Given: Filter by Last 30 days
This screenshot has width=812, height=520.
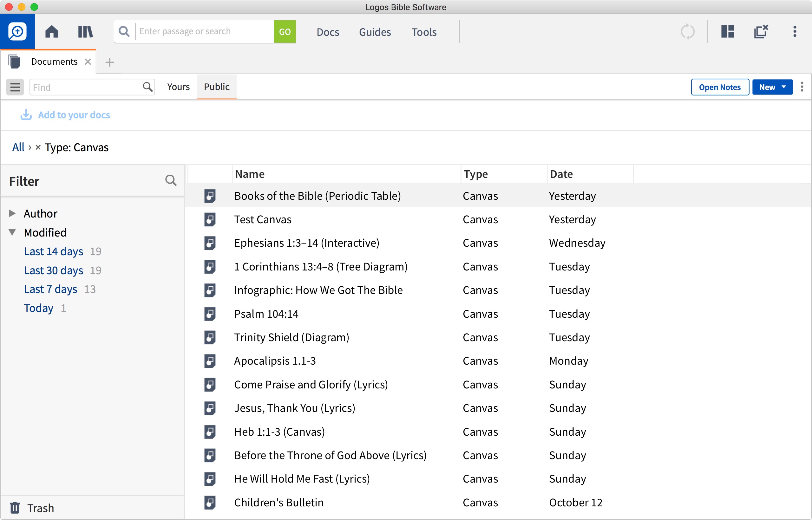Looking at the screenshot, I should (53, 270).
